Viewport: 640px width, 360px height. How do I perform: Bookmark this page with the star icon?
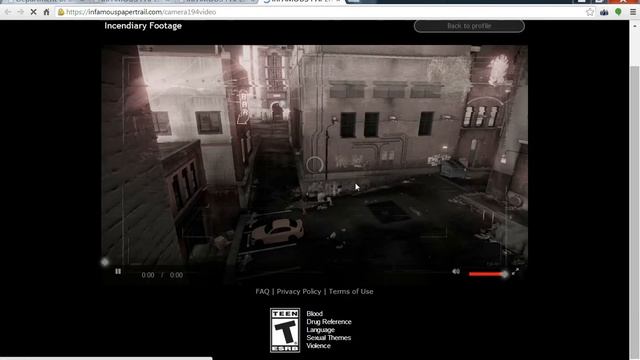pos(590,12)
